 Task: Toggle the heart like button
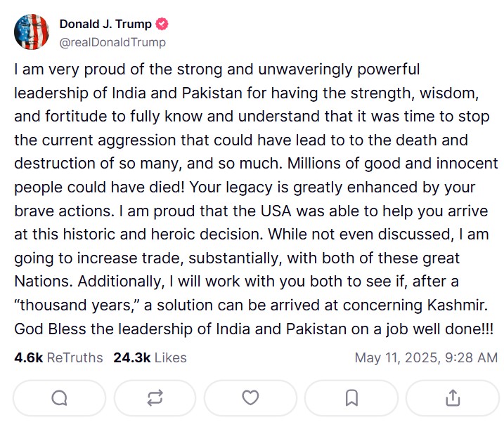click(250, 398)
